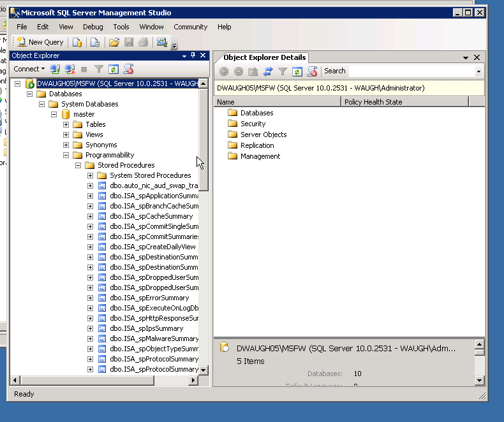Click the Open File folder icon
The image size is (504, 422).
[114, 42]
